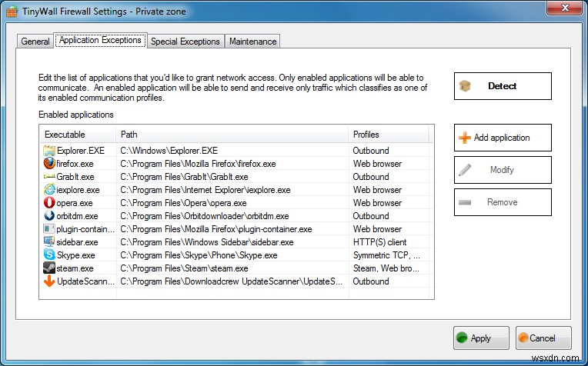Click Outbound profile of GrabIt.exe
Screen dimensions: 588x366
pos(371,177)
